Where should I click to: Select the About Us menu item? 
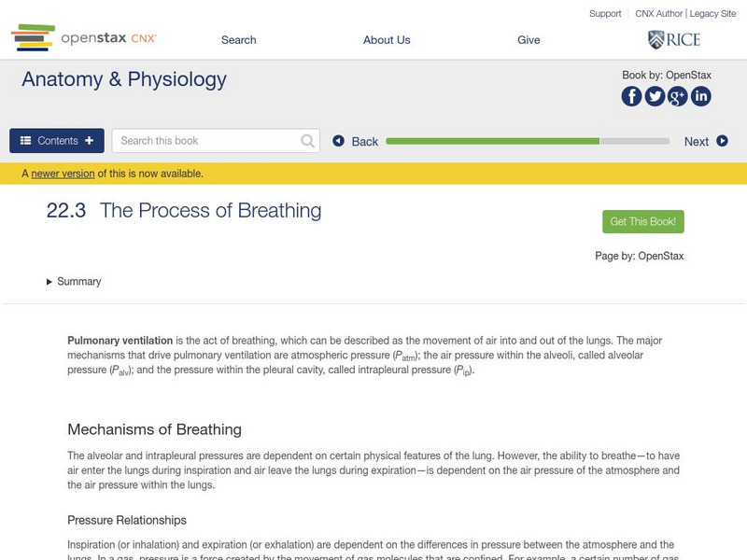pos(387,39)
